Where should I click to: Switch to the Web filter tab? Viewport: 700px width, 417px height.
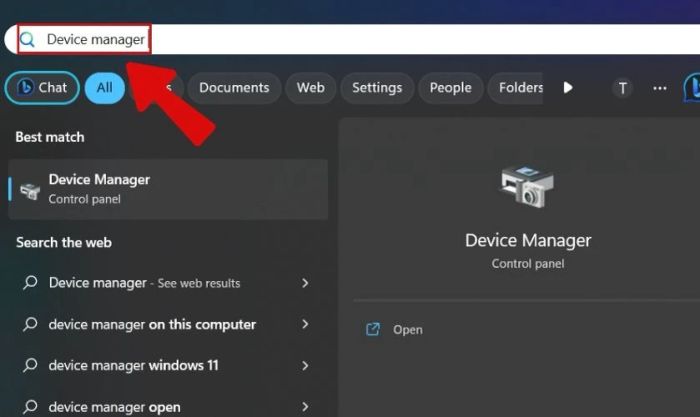click(x=311, y=88)
